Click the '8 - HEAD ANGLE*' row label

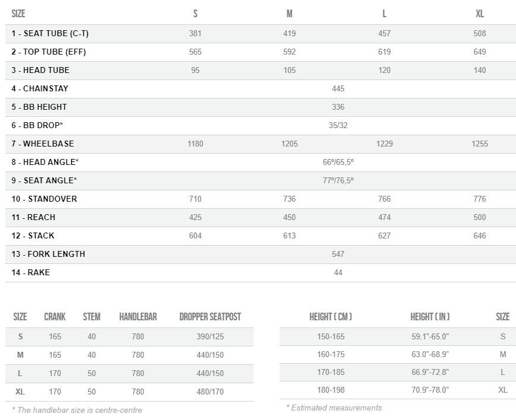click(x=45, y=163)
